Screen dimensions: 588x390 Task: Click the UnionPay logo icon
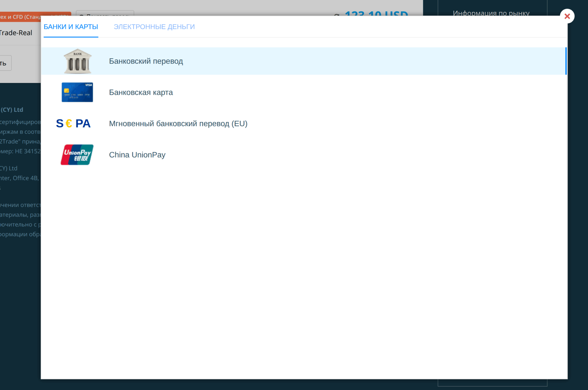pyautogui.click(x=77, y=155)
